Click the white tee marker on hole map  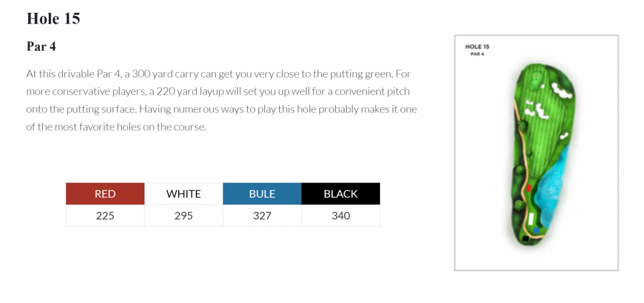click(532, 218)
